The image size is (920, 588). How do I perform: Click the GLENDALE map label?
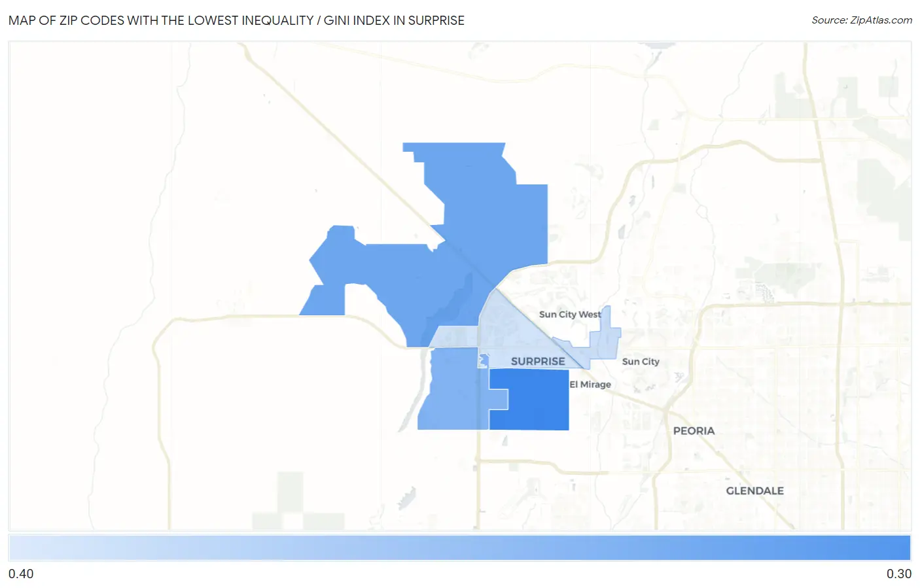(754, 491)
